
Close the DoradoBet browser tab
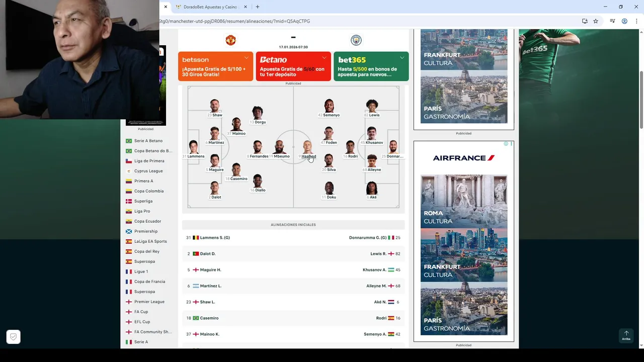[246, 7]
